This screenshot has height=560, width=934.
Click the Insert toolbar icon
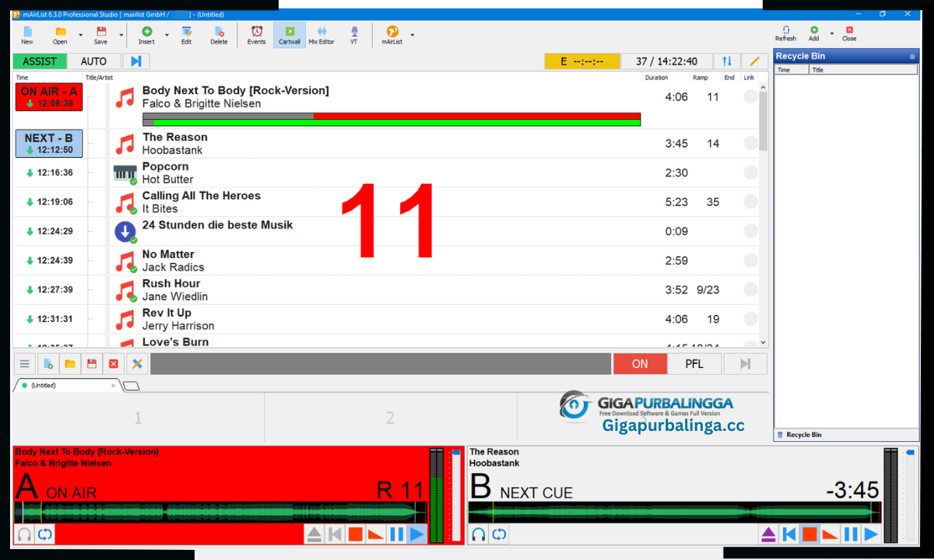[x=146, y=35]
